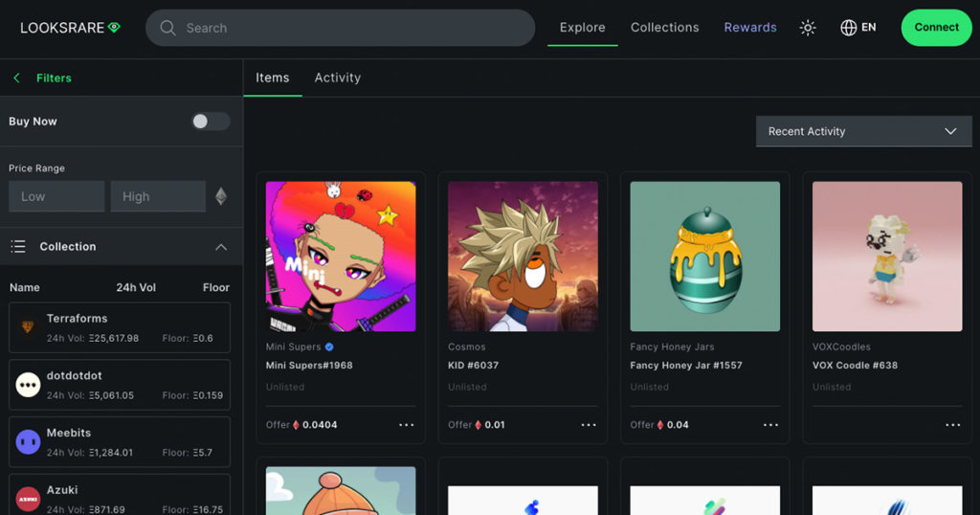Click the 24h Vol column header

pos(136,287)
